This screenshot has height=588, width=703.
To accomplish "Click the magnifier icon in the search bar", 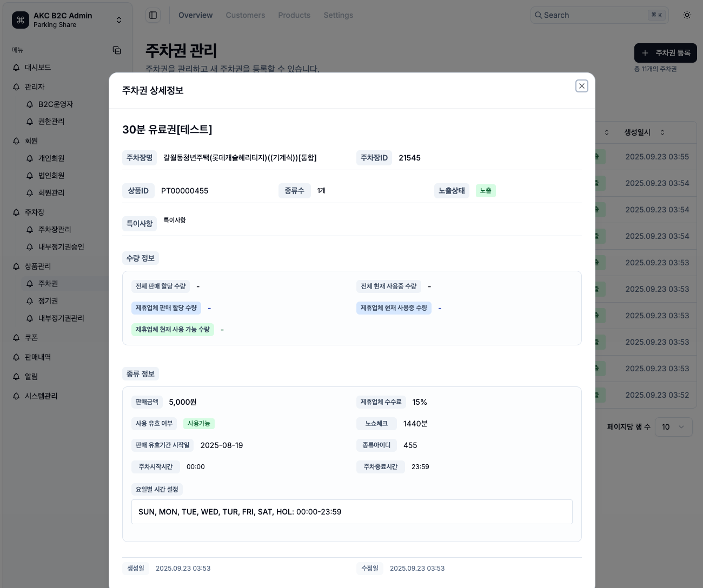I will tap(539, 15).
